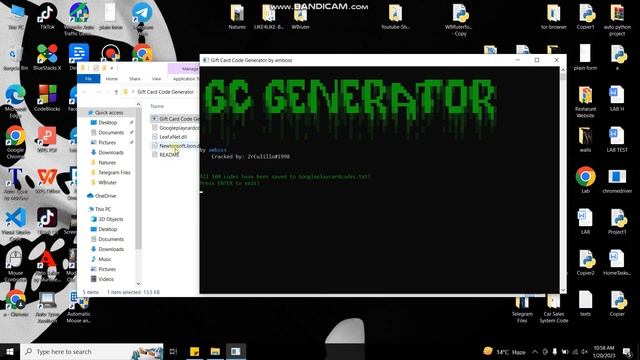Click console window scroll down arrow
This screenshot has height=360, width=640.
pos(563,290)
